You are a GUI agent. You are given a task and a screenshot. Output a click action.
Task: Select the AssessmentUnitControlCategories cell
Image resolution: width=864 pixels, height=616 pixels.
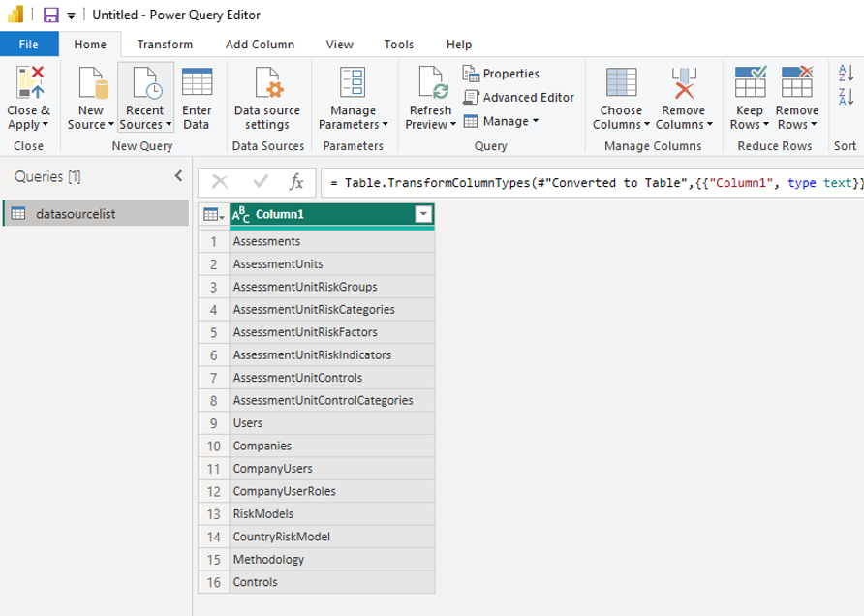click(331, 400)
